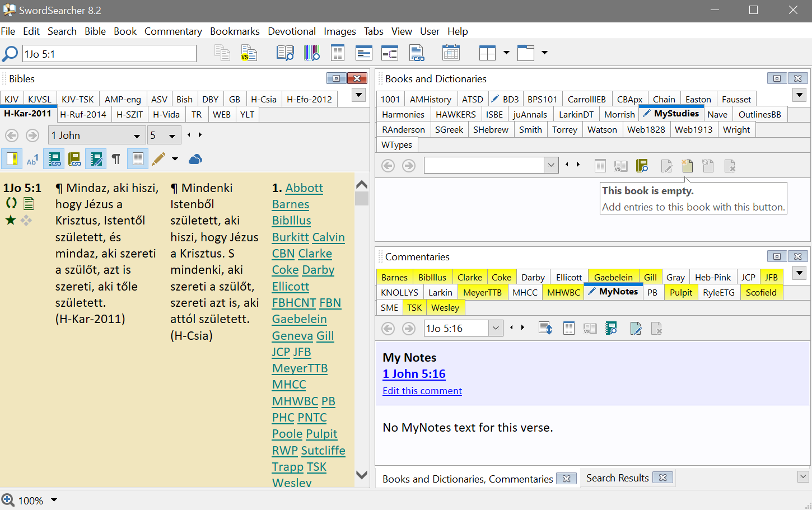Open the empty entry dropdown in Books panel
812x510 pixels.
tap(552, 165)
